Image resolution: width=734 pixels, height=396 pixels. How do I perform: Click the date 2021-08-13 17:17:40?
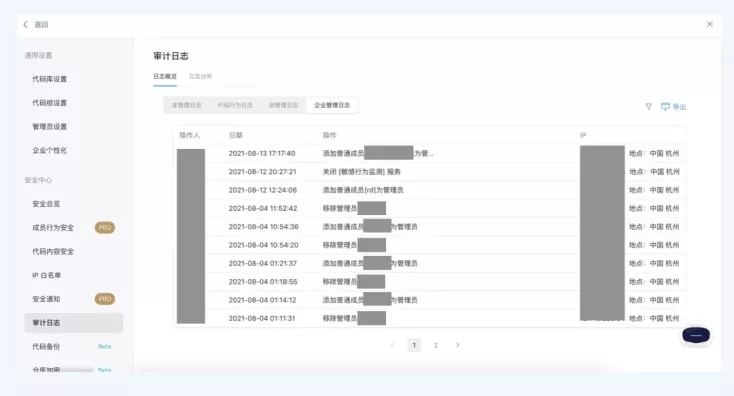pos(262,154)
